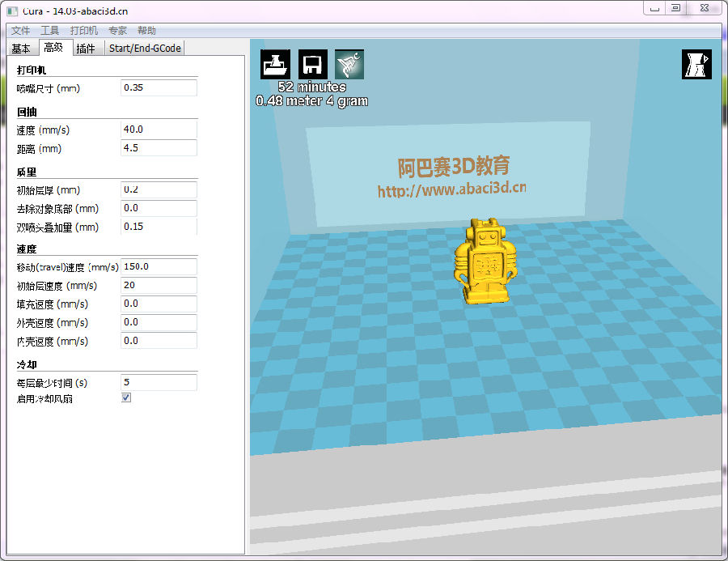Image resolution: width=728 pixels, height=561 pixels.
Task: Click the 回抽 section heading
Action: 27,112
